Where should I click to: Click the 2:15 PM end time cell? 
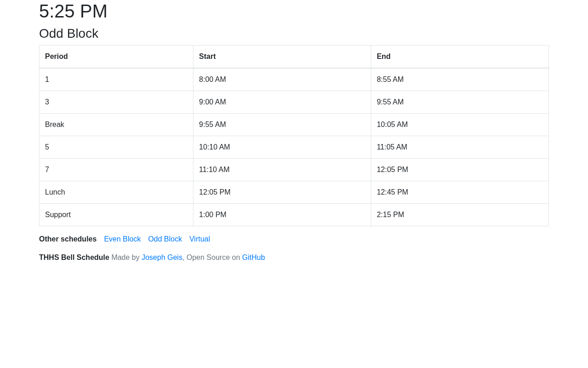(390, 215)
